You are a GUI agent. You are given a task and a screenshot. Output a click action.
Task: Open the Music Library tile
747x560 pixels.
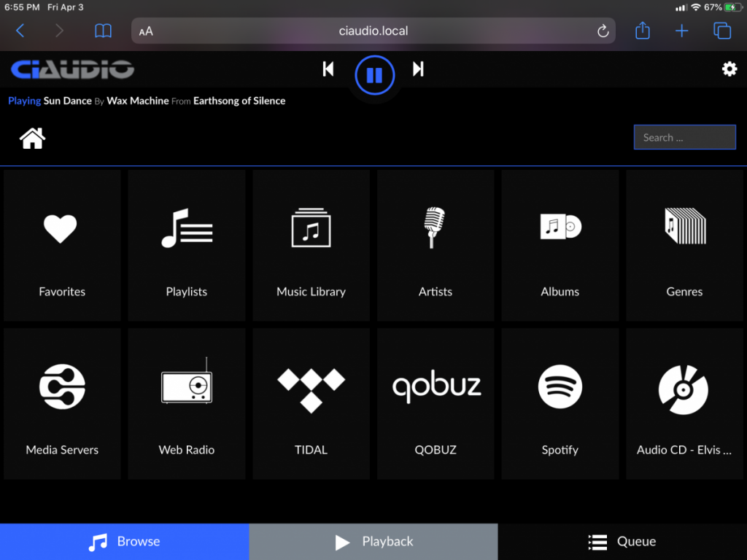coord(311,245)
